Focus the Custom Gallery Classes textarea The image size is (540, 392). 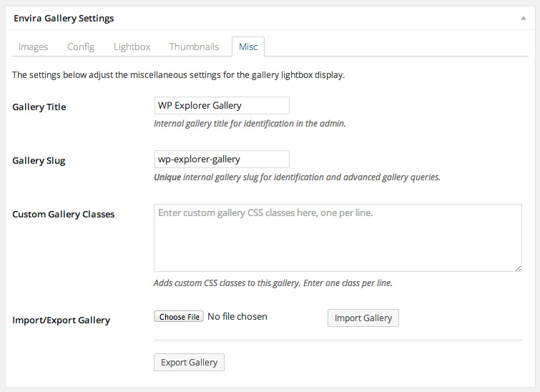tap(338, 237)
